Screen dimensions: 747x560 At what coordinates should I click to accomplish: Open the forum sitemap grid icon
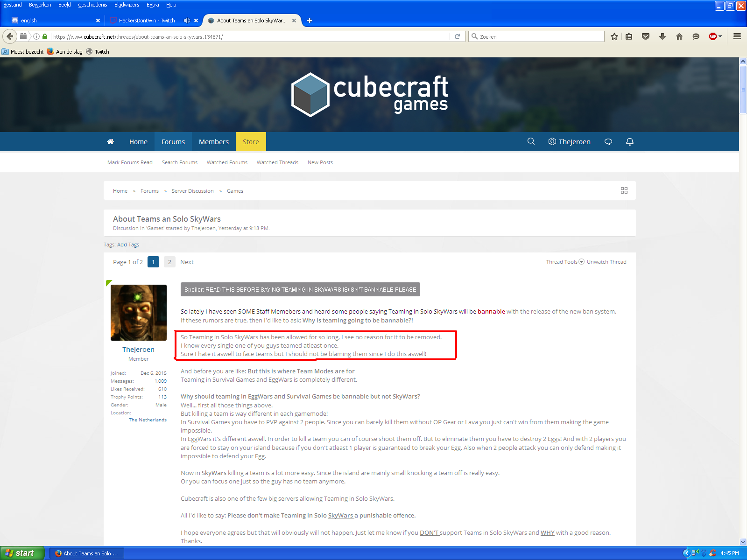pyautogui.click(x=624, y=190)
